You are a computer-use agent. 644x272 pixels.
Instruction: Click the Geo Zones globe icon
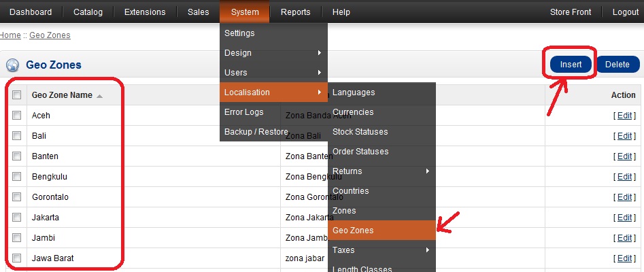(x=12, y=65)
